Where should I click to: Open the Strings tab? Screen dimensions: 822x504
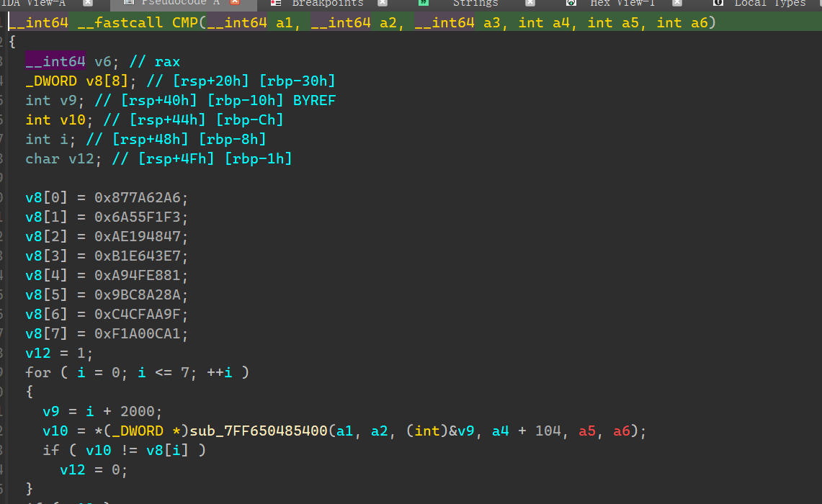click(475, 3)
